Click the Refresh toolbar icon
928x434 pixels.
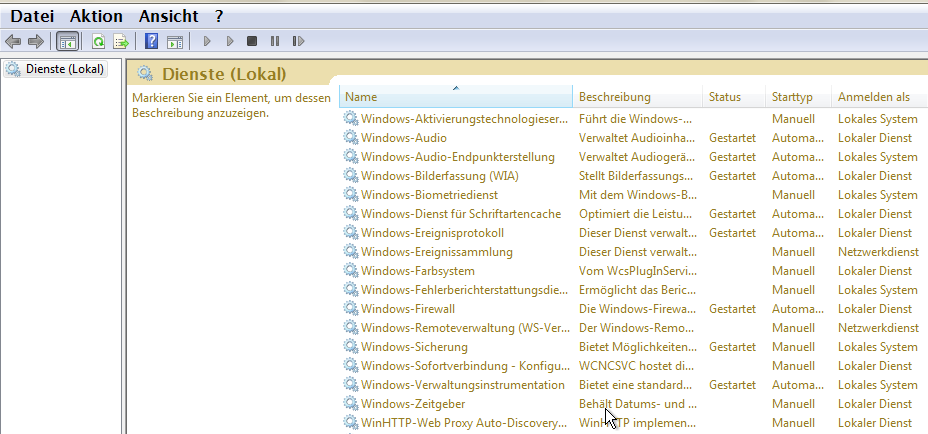click(98, 41)
